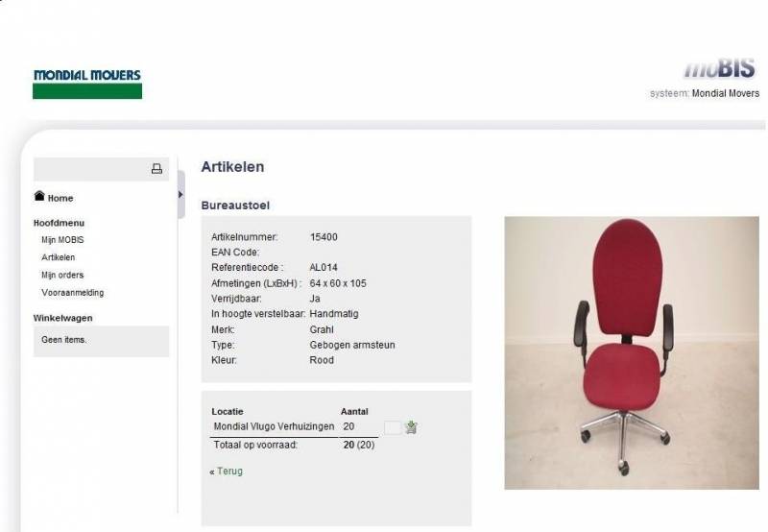Click the red office chair photo
This screenshot has height=532, width=768.
(632, 352)
